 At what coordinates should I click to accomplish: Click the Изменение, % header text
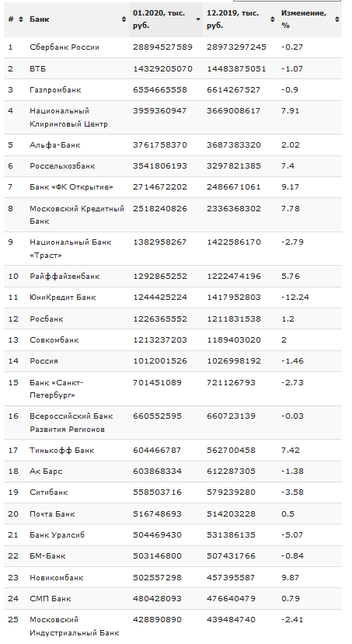point(304,19)
